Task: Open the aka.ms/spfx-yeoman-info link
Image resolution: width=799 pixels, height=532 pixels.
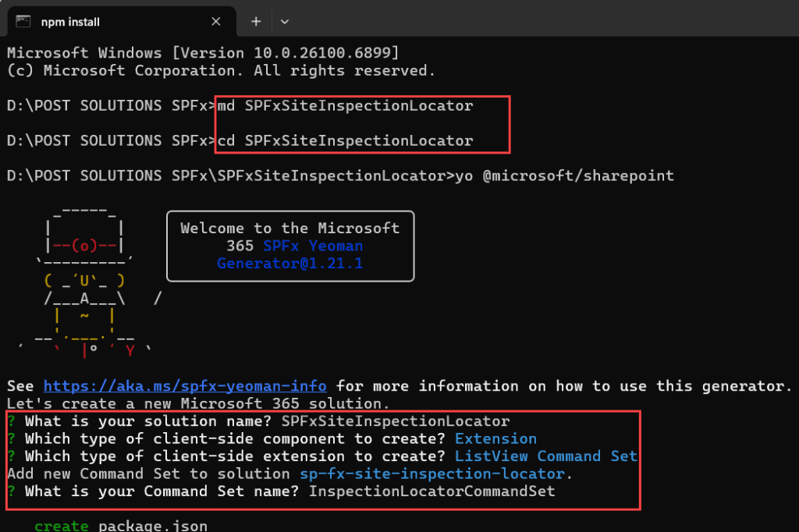Action: tap(185, 386)
